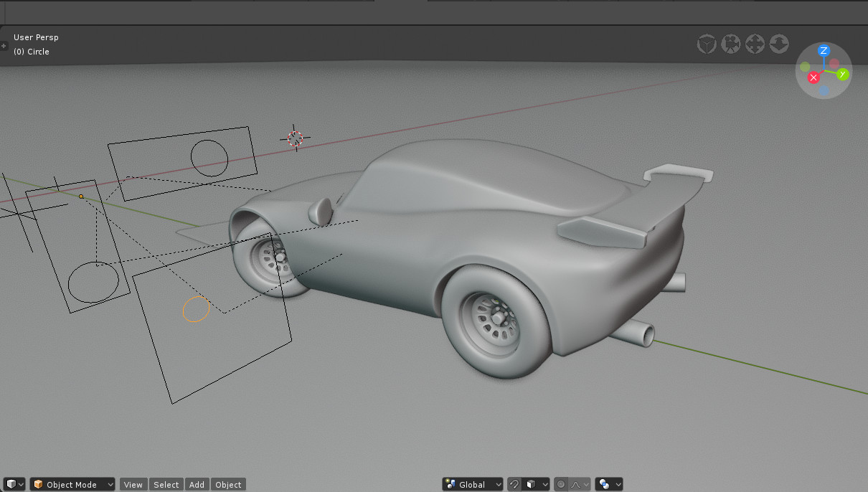
Task: Expand the toolbar with plus tab
Action: coord(4,45)
